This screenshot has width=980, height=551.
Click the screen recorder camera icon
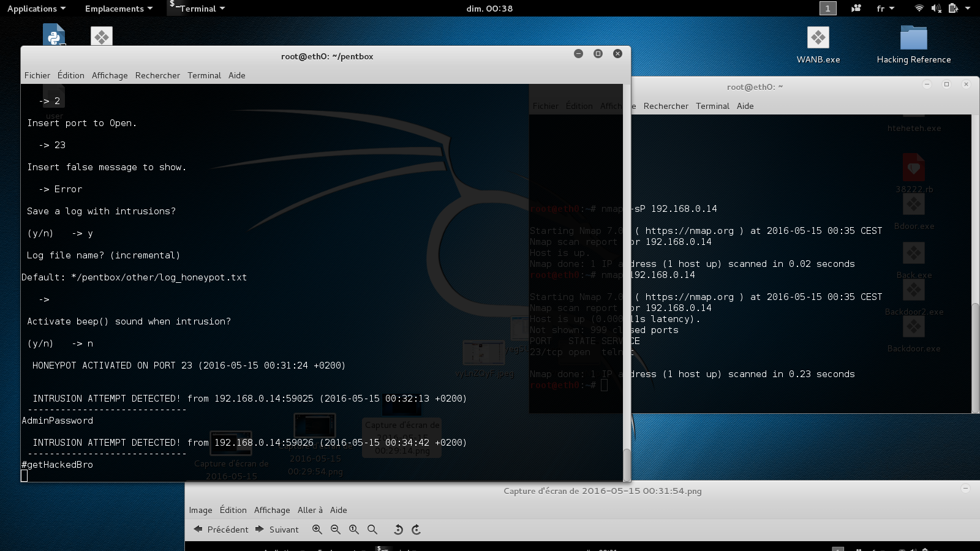click(x=856, y=9)
